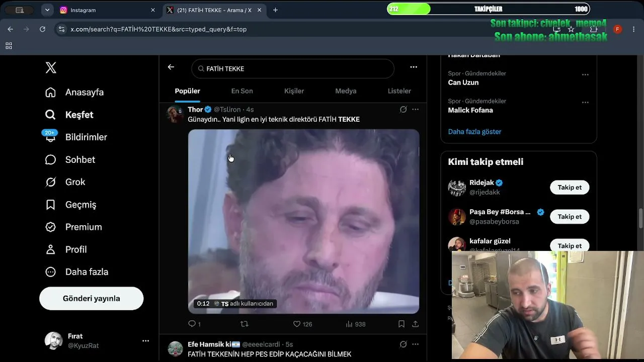Follow Paşa Bey #Borsa with Takip et
644x362 pixels.
pyautogui.click(x=570, y=217)
